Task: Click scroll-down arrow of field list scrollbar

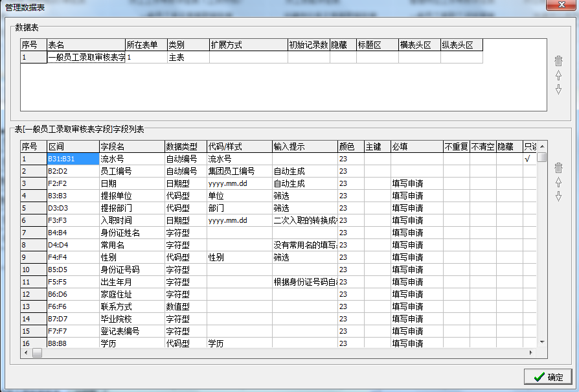Action: pos(541,342)
